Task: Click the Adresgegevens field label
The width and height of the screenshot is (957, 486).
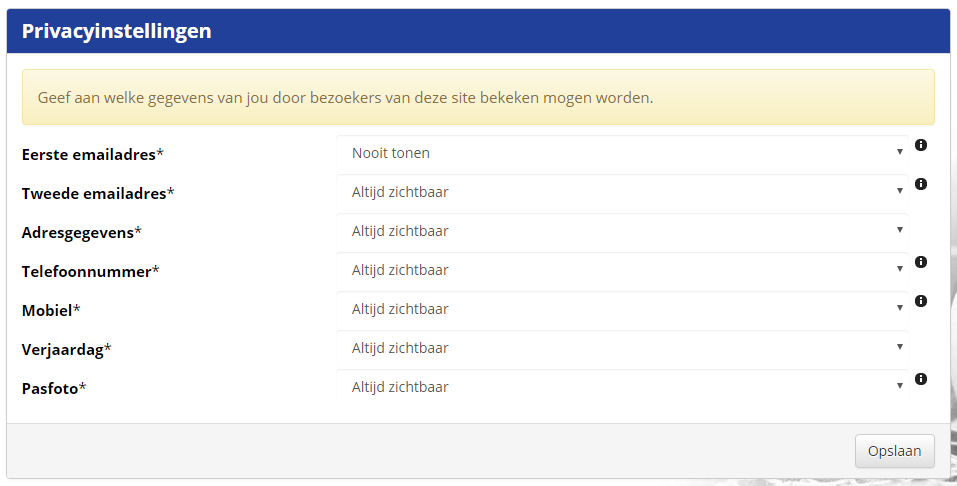Action: [x=81, y=232]
